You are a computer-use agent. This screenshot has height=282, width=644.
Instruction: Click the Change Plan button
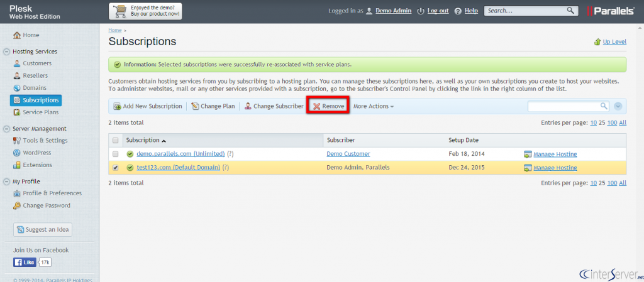pos(213,106)
